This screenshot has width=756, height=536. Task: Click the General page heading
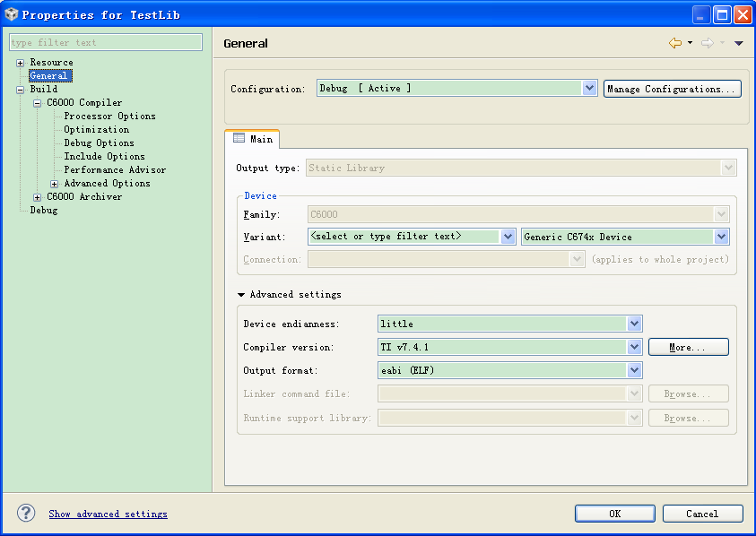[x=246, y=43]
